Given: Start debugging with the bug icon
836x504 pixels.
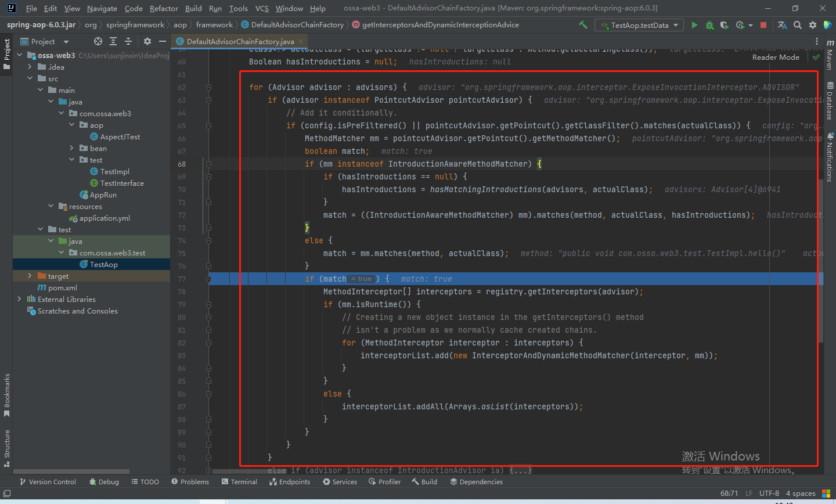Looking at the screenshot, I should pos(709,25).
